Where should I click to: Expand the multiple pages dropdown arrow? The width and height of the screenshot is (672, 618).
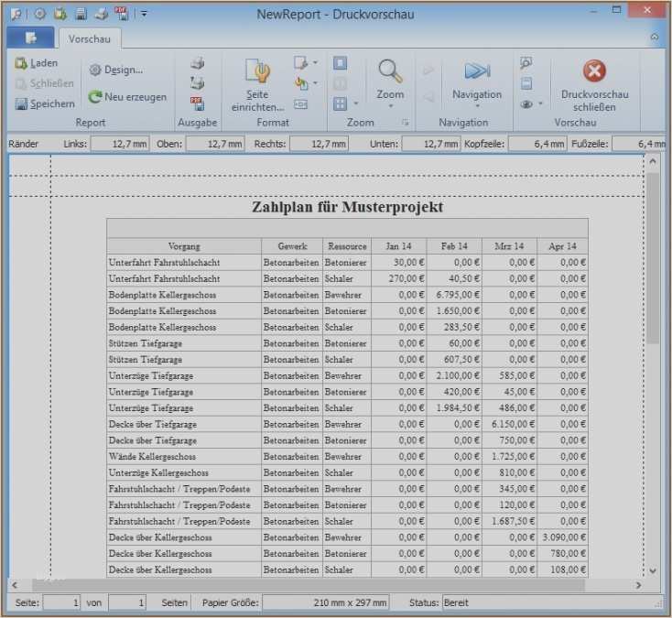[356, 103]
